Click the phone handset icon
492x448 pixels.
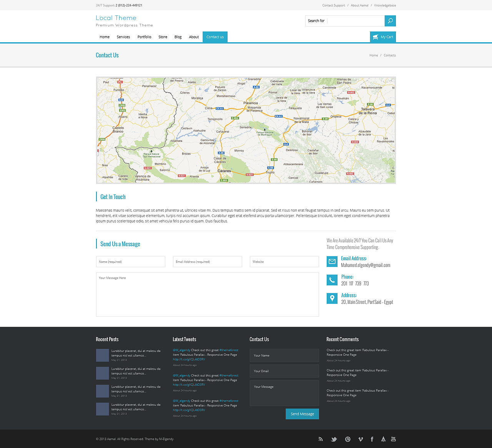[332, 280]
